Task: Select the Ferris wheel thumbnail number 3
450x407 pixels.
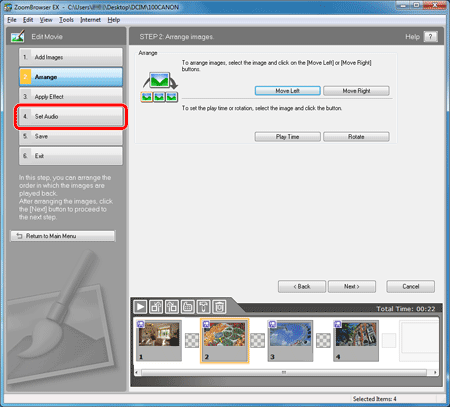Action: [x=290, y=341]
